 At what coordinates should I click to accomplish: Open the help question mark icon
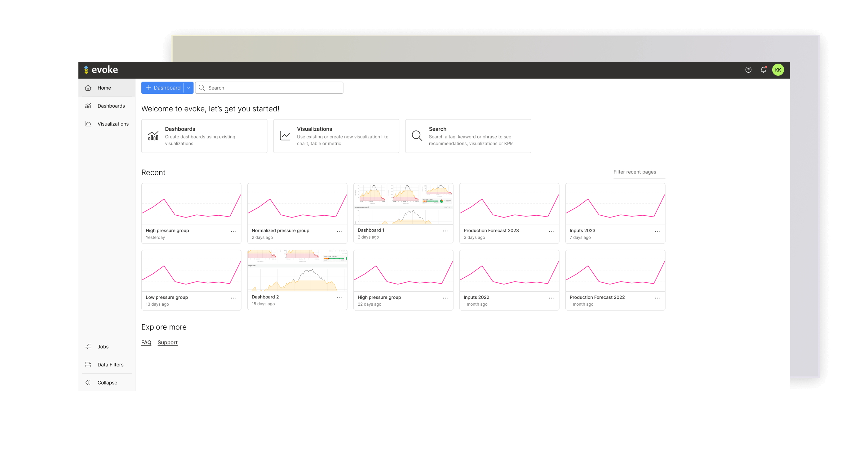click(x=748, y=70)
